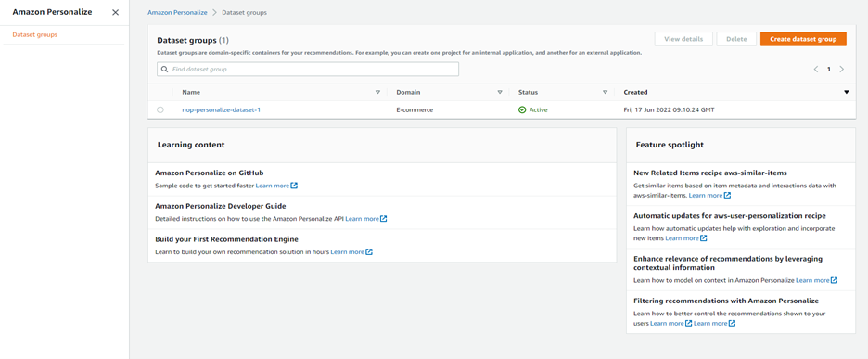This screenshot has width=868, height=359.
Task: Click the Fri, 17 Jun 2022 created date
Action: 669,109
